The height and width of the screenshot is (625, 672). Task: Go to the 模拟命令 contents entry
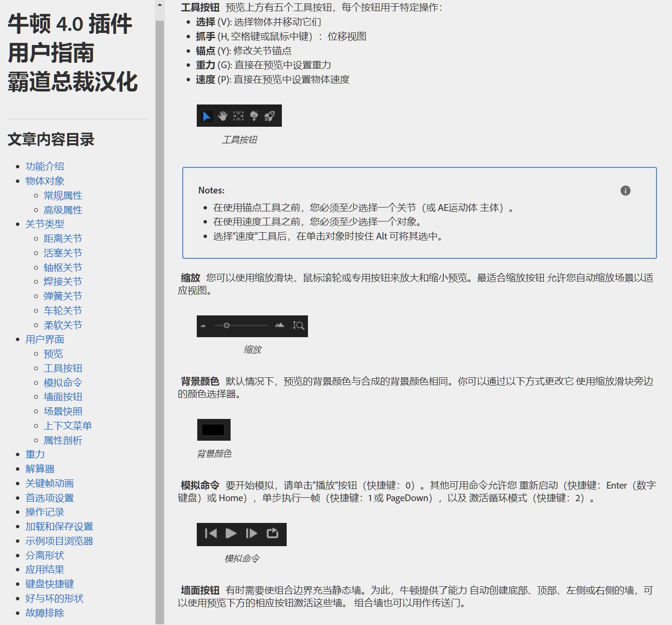coord(63,383)
